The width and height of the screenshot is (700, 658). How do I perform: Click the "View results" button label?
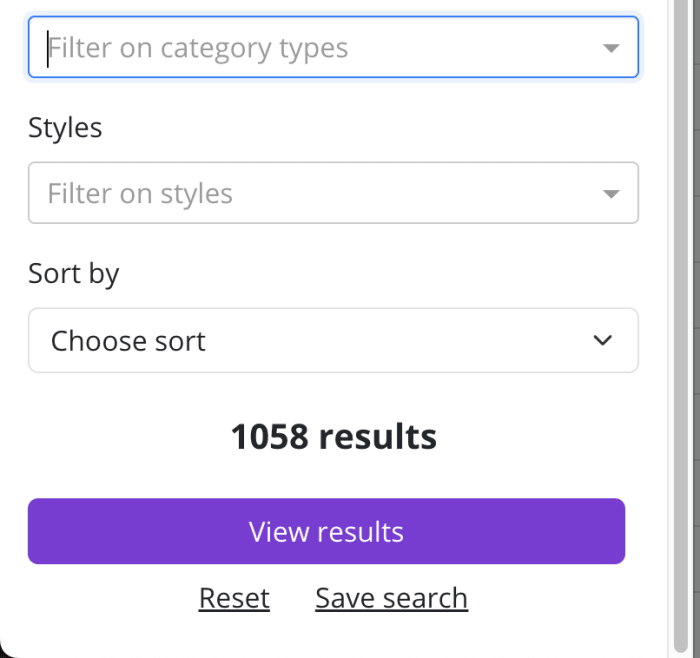click(x=326, y=532)
